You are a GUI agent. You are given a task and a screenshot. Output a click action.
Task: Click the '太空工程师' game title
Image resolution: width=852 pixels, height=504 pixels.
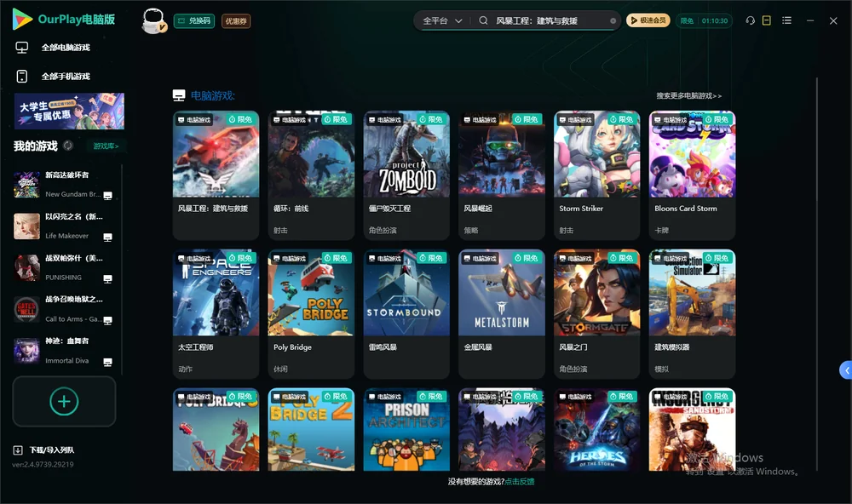tap(196, 347)
